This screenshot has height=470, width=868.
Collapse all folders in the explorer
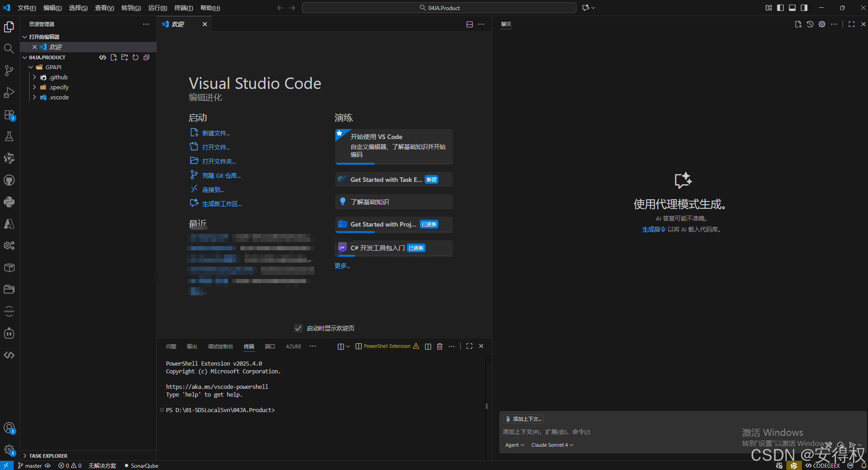click(x=146, y=57)
